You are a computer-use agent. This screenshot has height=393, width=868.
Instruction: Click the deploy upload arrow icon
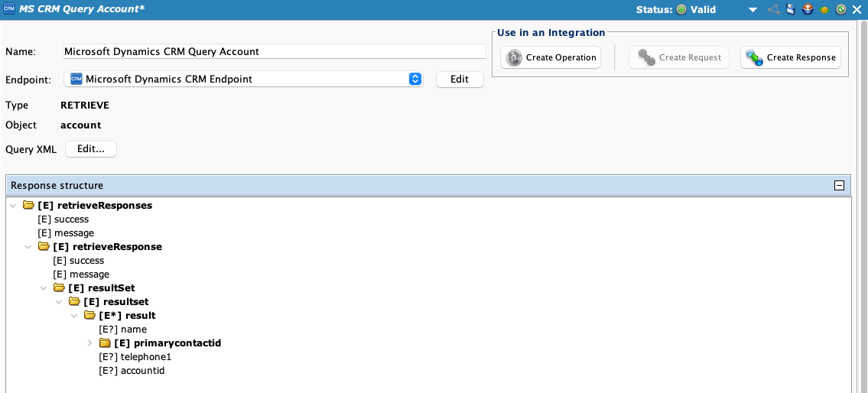coord(808,10)
